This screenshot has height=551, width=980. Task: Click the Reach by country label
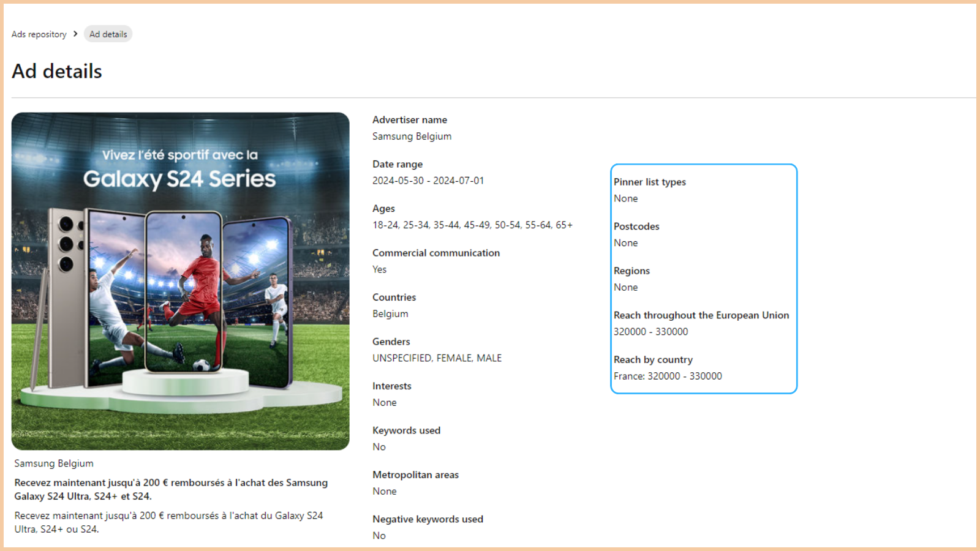tap(653, 360)
